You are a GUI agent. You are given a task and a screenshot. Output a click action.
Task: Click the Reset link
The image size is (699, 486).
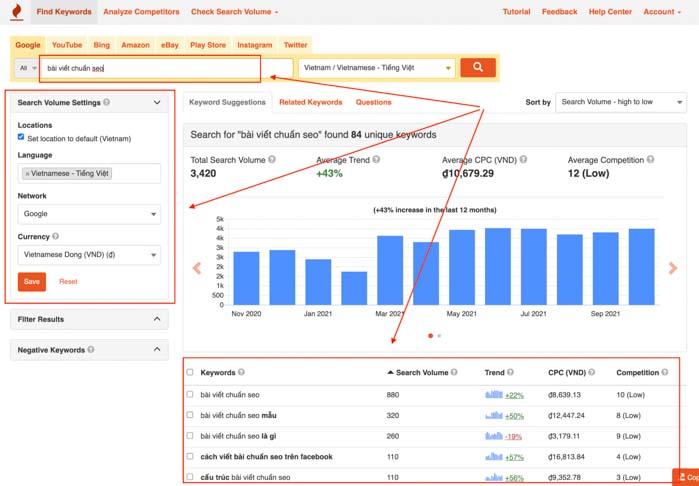point(68,281)
